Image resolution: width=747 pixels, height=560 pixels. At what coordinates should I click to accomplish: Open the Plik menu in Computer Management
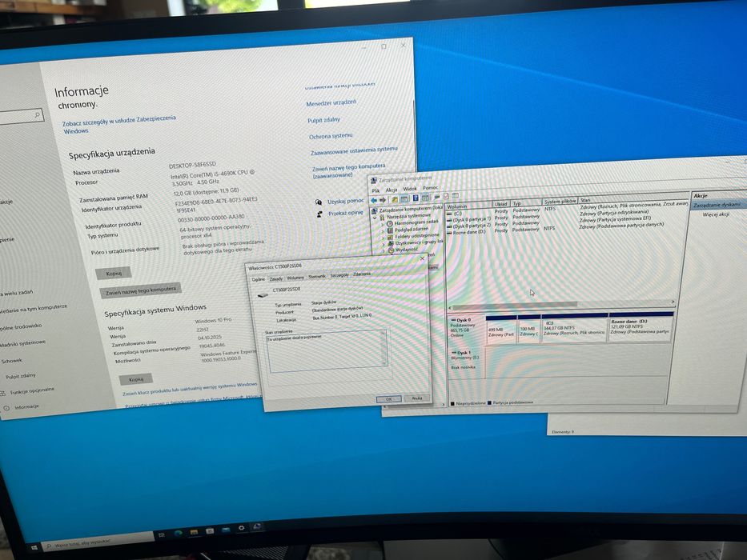376,190
